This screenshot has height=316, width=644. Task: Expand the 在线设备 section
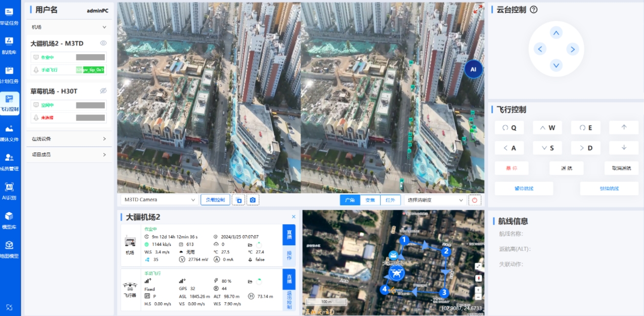point(69,139)
